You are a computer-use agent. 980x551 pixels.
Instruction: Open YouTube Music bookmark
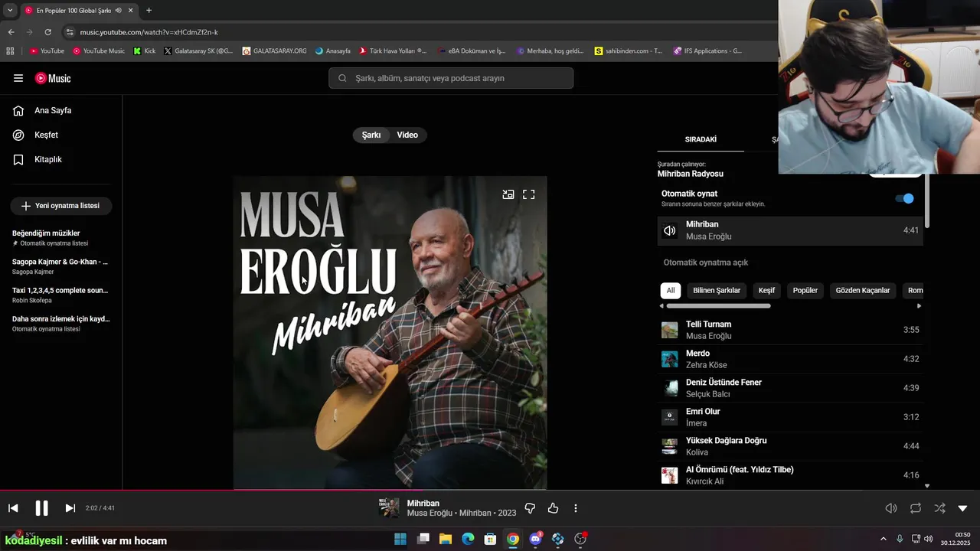coord(99,51)
